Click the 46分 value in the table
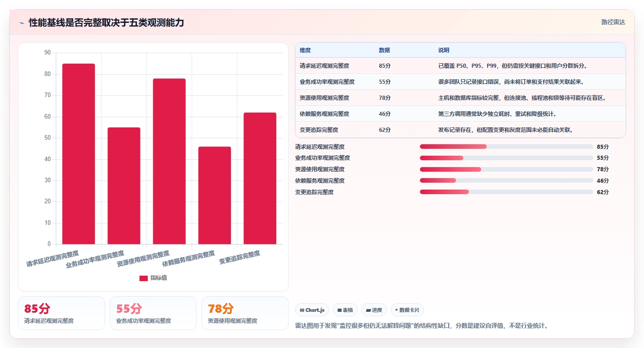This screenshot has width=644, height=348. [x=385, y=114]
